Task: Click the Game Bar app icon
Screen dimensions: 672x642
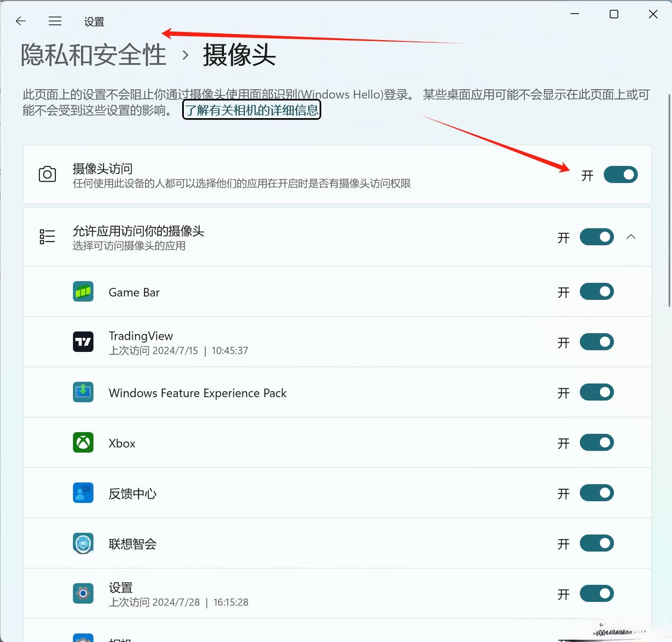Action: click(x=83, y=292)
